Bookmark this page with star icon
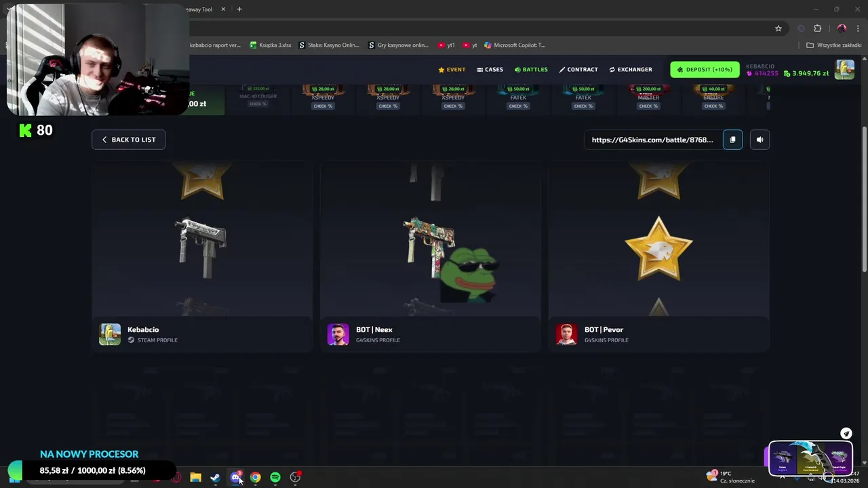This screenshot has width=868, height=488. [x=778, y=28]
